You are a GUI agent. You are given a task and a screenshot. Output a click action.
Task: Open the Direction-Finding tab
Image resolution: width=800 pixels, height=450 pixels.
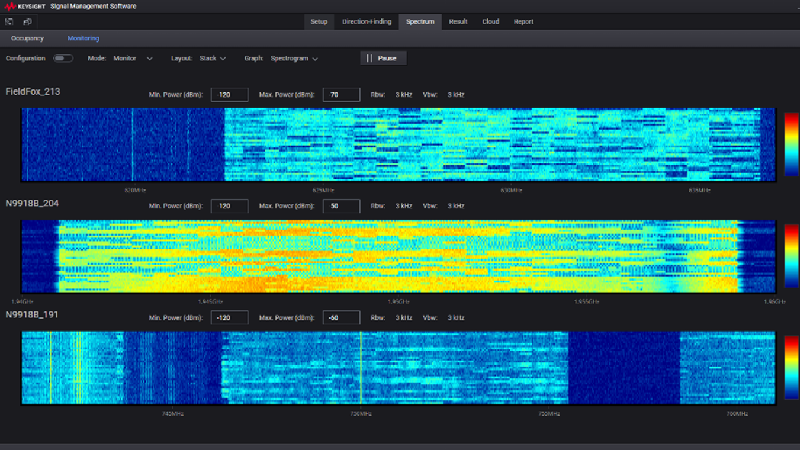tap(366, 21)
